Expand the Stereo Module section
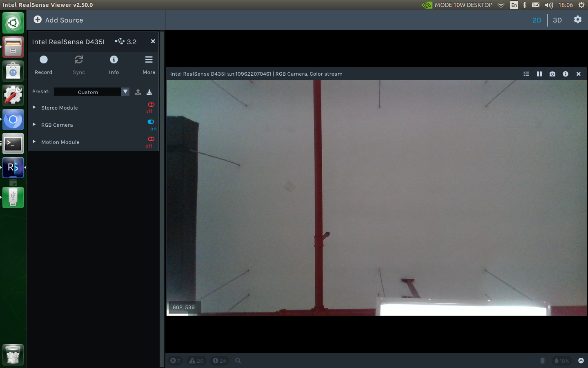 click(x=34, y=108)
